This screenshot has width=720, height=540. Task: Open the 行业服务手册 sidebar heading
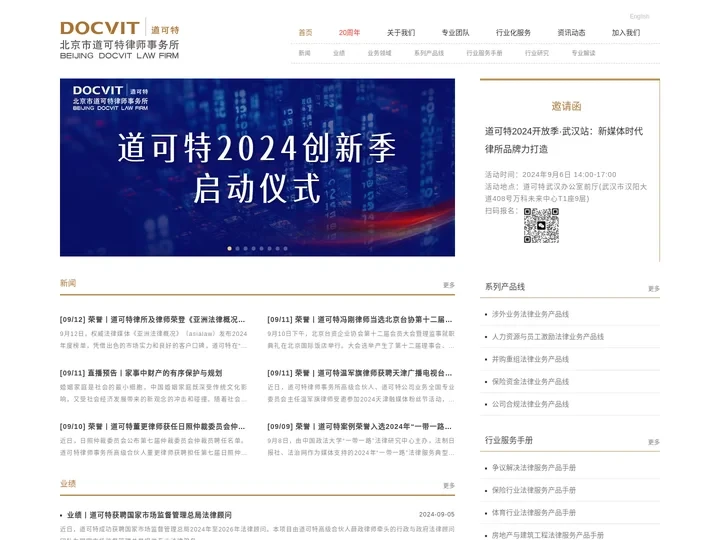pyautogui.click(x=509, y=440)
